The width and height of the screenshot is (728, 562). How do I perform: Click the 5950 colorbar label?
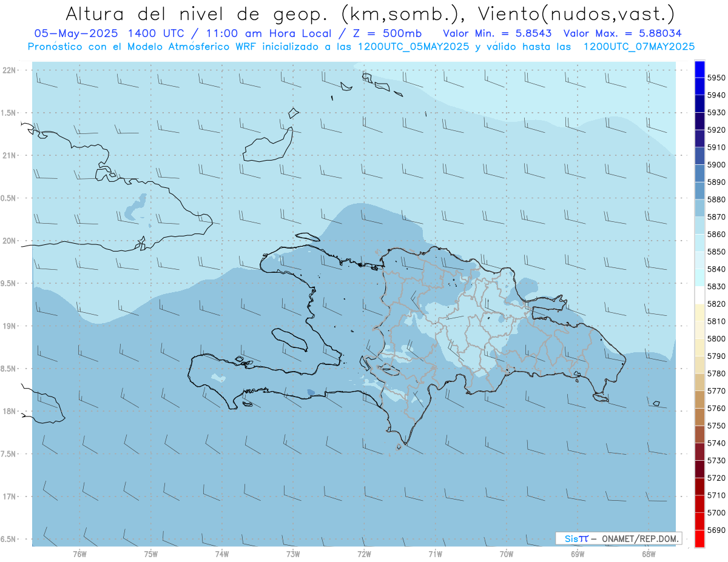716,78
